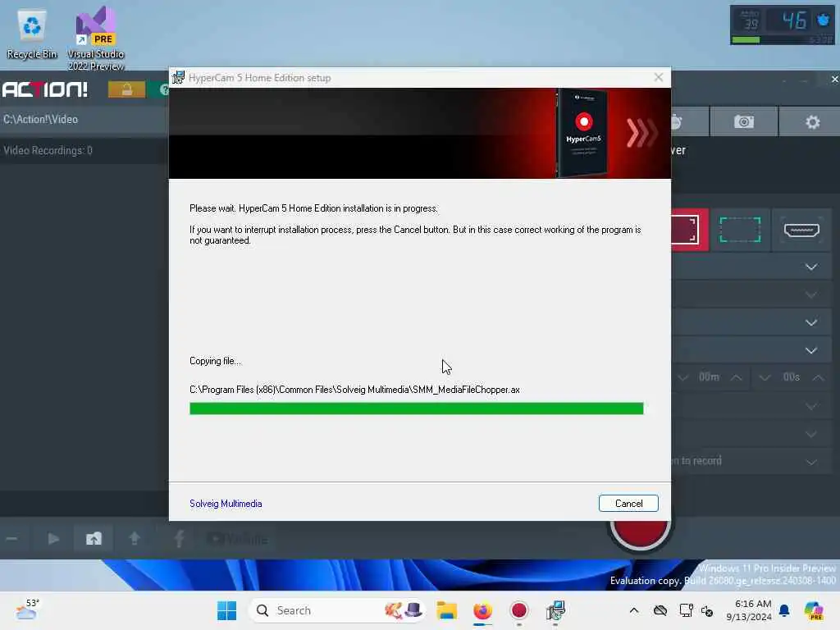Open the Action! settings gear tab
Viewport: 840px width, 630px height.
tap(812, 122)
